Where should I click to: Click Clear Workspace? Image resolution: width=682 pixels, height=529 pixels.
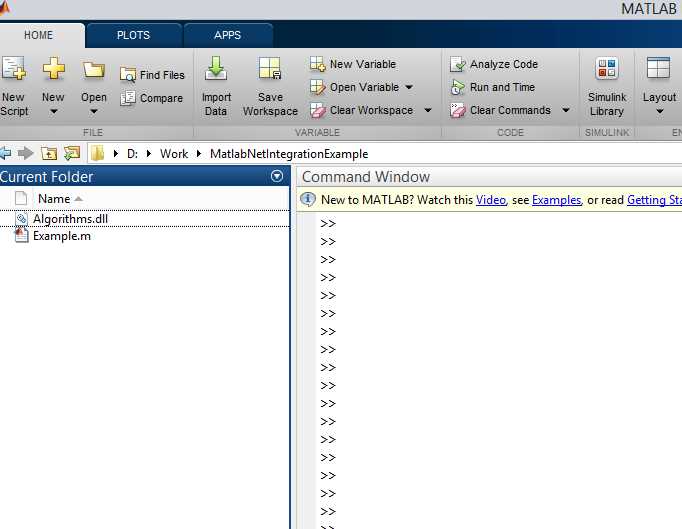[x=361, y=110]
